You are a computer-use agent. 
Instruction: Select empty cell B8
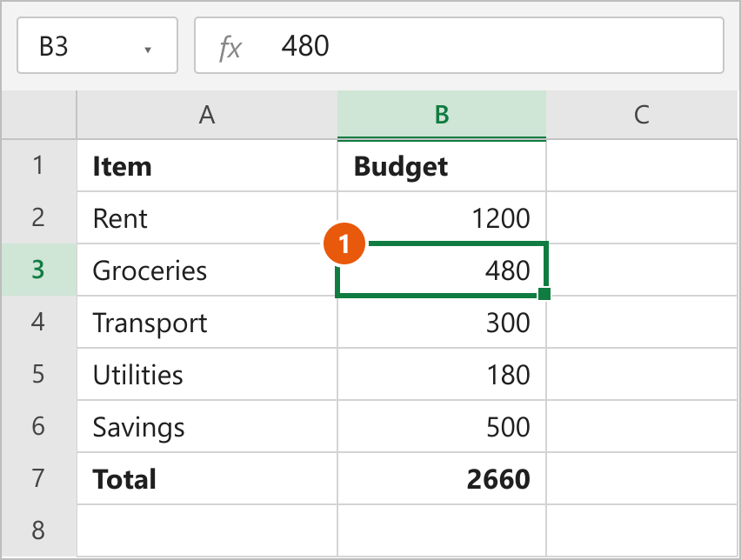point(442,530)
